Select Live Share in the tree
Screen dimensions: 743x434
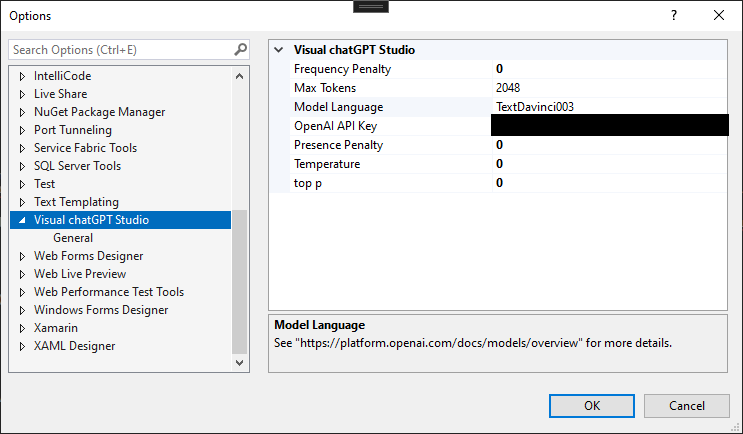[61, 94]
